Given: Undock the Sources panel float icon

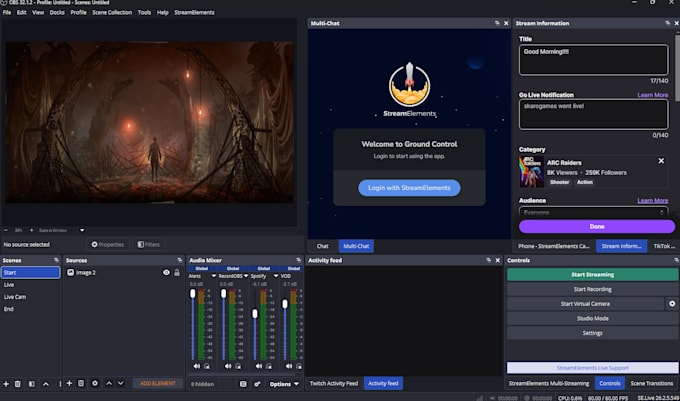Looking at the screenshot, I should (180, 260).
